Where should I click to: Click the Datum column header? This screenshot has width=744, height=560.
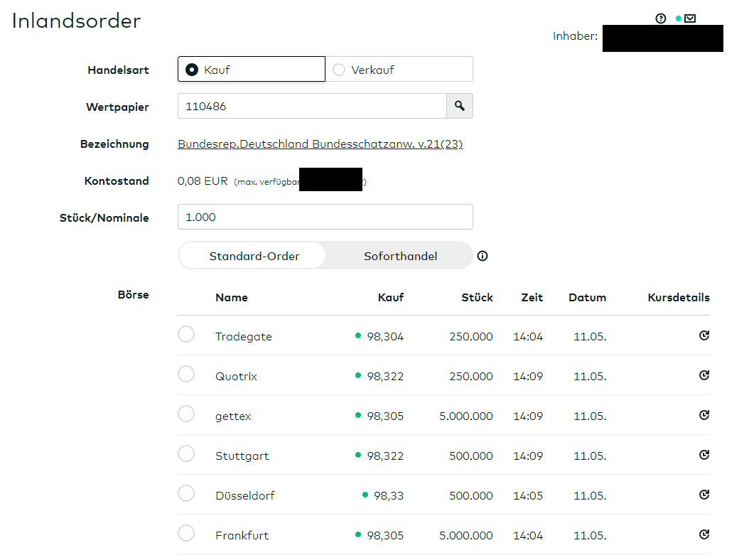click(x=588, y=298)
